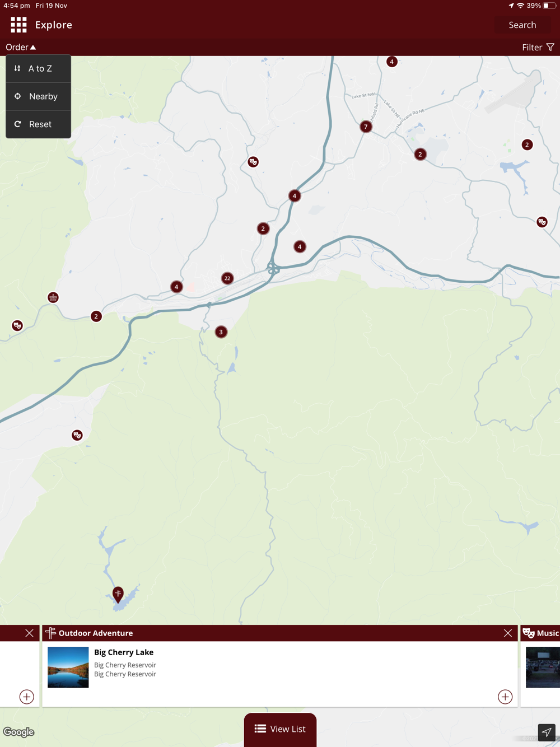
Task: Select the theater mask marker above the 4 cluster
Action: [x=253, y=162]
